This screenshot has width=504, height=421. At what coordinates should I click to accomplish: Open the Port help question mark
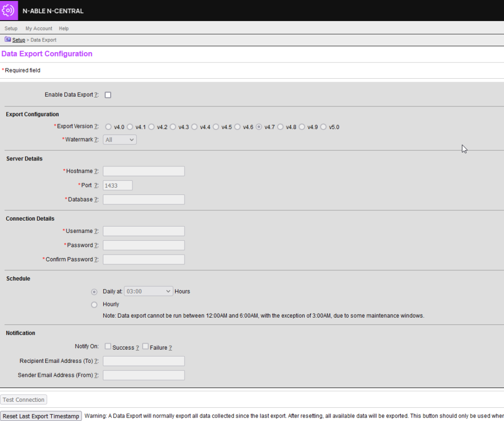click(96, 185)
